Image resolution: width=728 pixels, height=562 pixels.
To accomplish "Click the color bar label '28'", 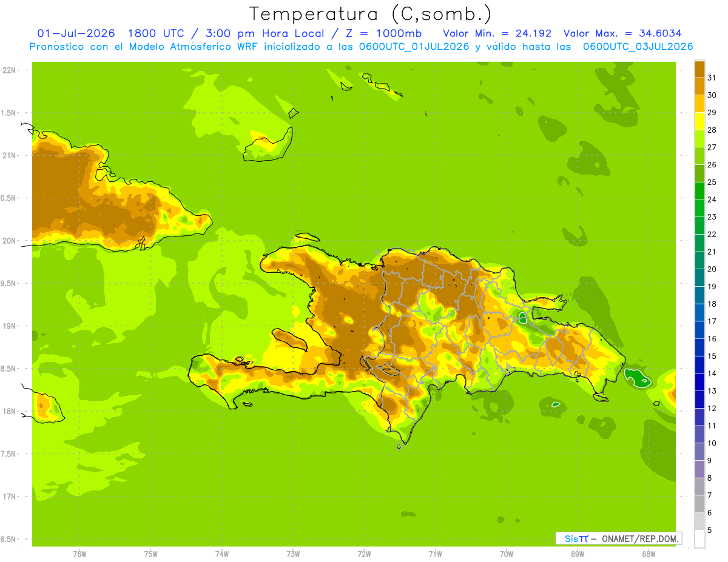I will [x=712, y=130].
